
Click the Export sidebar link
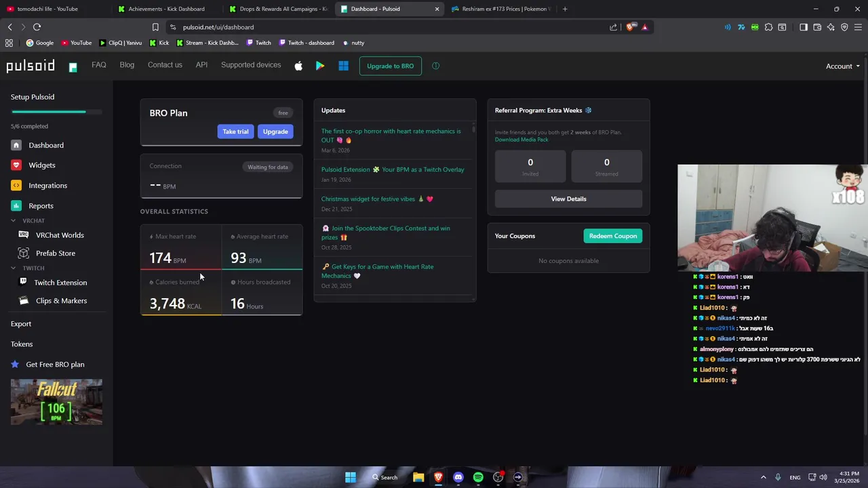(21, 324)
